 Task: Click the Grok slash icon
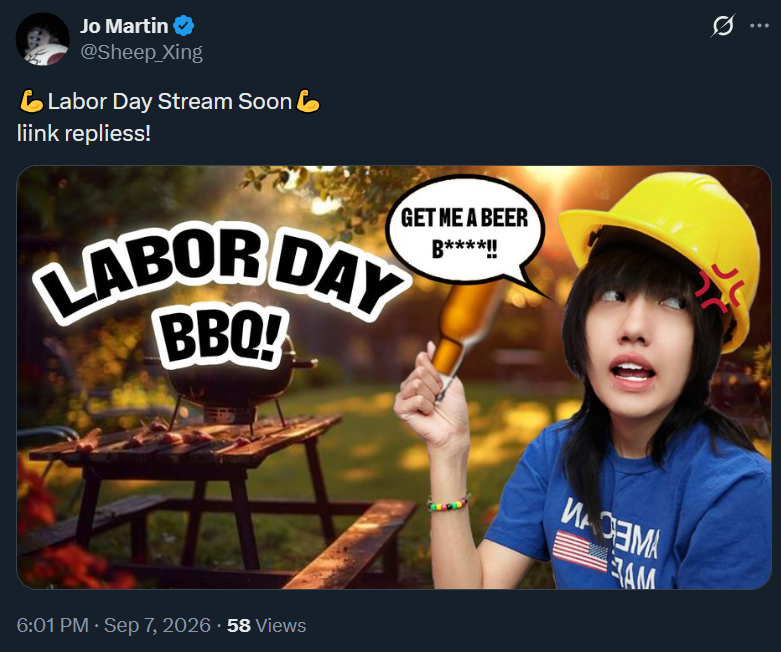point(723,25)
